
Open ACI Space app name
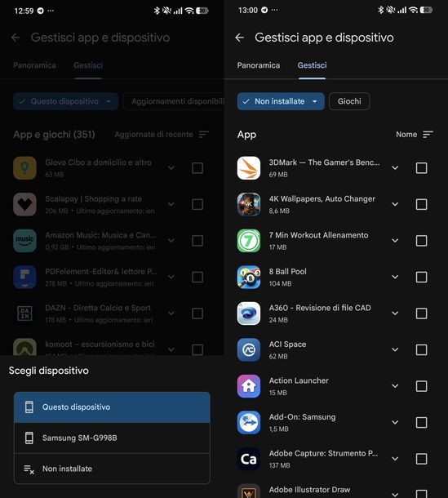(287, 345)
